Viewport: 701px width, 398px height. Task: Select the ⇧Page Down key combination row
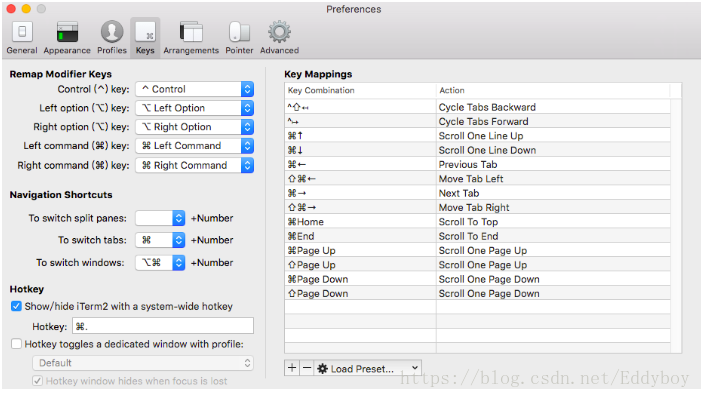tap(477, 293)
